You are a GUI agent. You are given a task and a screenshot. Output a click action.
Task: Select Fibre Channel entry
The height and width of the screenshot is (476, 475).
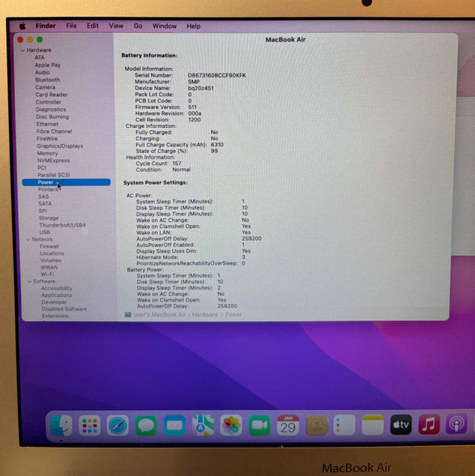[x=54, y=131]
